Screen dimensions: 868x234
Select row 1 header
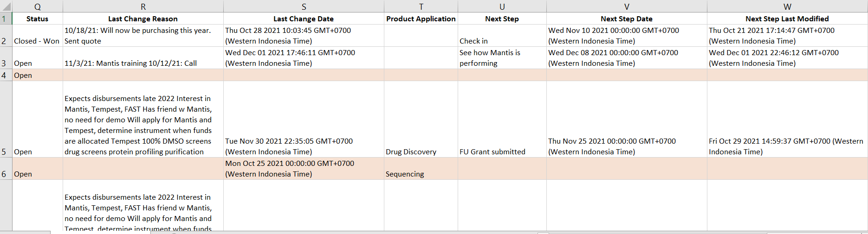click(x=6, y=19)
